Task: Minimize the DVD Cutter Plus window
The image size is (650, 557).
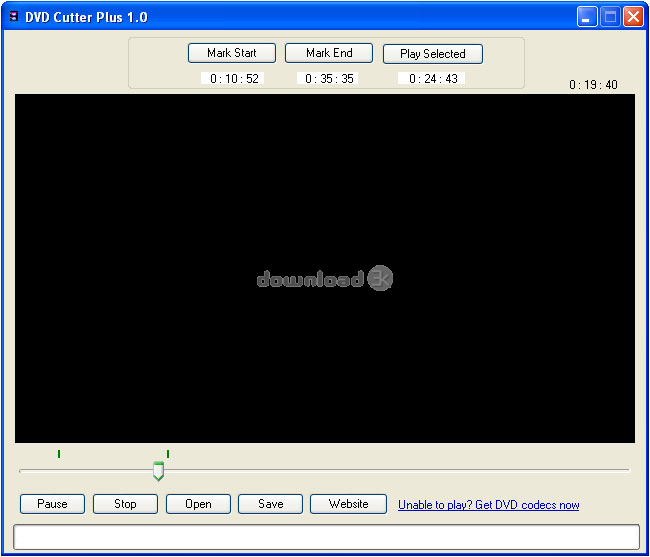Action: 587,17
